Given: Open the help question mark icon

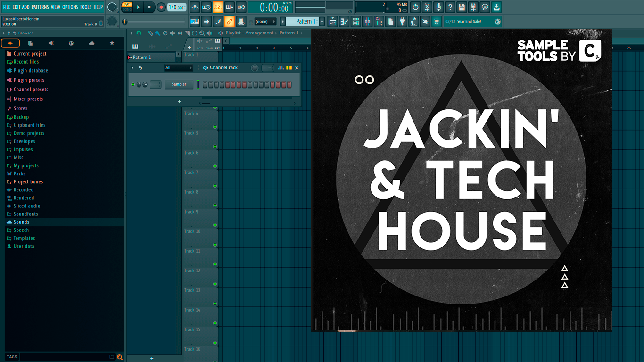Looking at the screenshot, I should tap(450, 7).
